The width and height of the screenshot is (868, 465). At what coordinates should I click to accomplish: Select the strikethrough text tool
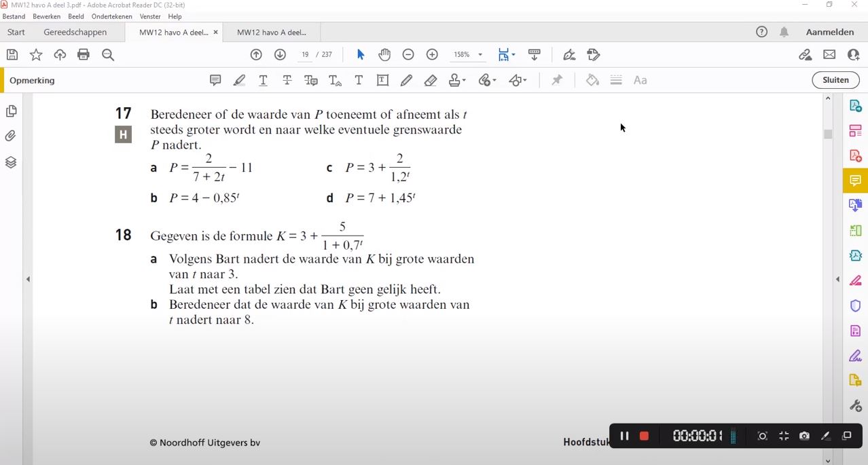(287, 80)
